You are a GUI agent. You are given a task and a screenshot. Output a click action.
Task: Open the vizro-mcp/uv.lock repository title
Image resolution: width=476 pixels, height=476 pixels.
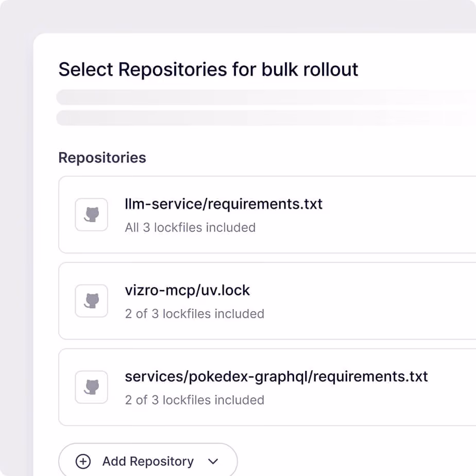[x=188, y=290]
